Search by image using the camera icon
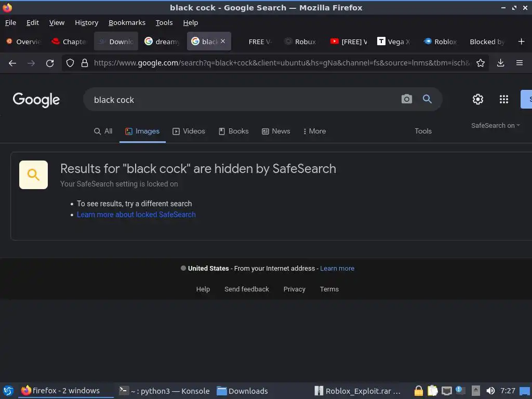The width and height of the screenshot is (532, 399). point(406,99)
